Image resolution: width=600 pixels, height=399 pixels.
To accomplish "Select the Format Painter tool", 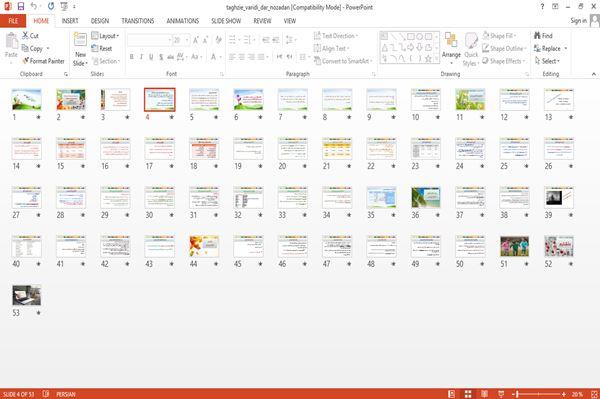I will coord(43,61).
